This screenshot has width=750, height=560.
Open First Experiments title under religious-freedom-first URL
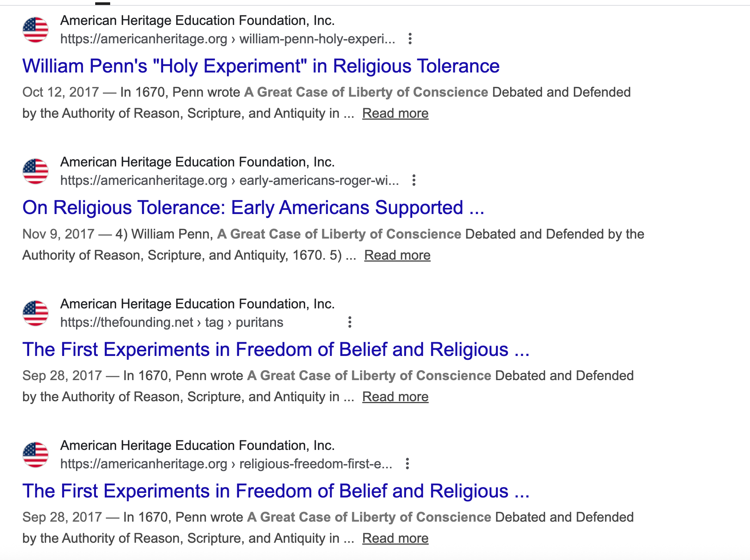(276, 491)
